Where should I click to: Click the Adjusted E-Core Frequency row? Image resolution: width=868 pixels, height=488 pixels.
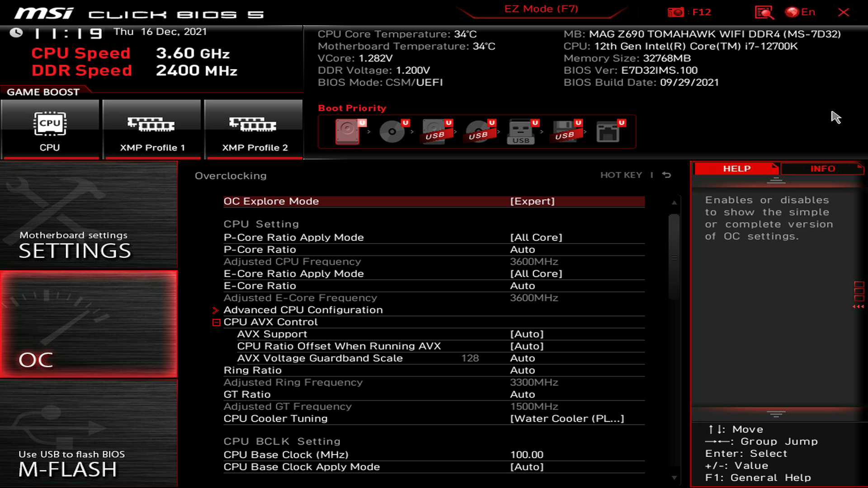(x=434, y=298)
